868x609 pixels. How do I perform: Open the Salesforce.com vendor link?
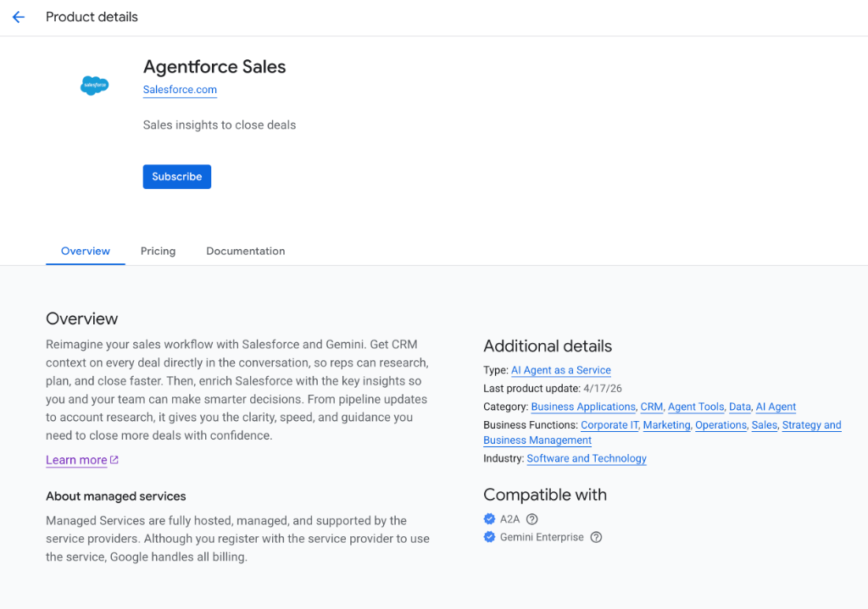point(180,90)
